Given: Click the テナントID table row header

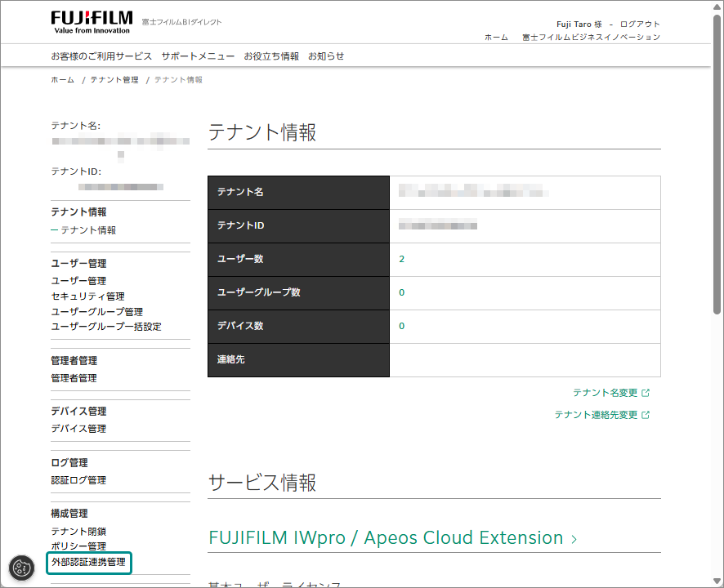Looking at the screenshot, I should pos(299,226).
